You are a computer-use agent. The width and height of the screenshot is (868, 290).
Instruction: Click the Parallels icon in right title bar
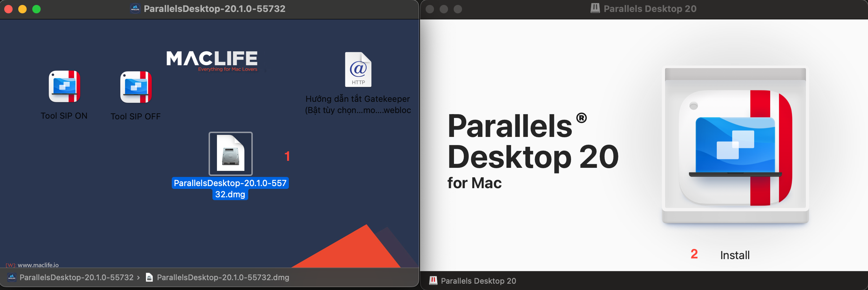595,8
